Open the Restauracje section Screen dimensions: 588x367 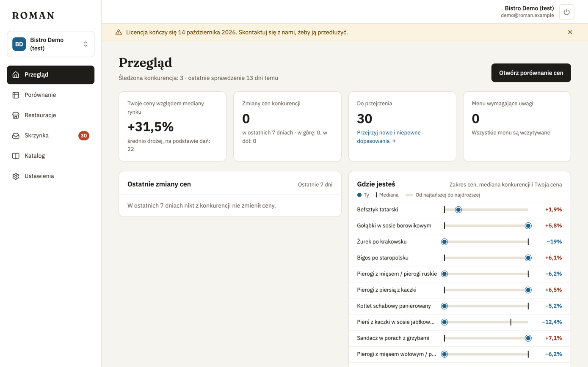coord(50,115)
